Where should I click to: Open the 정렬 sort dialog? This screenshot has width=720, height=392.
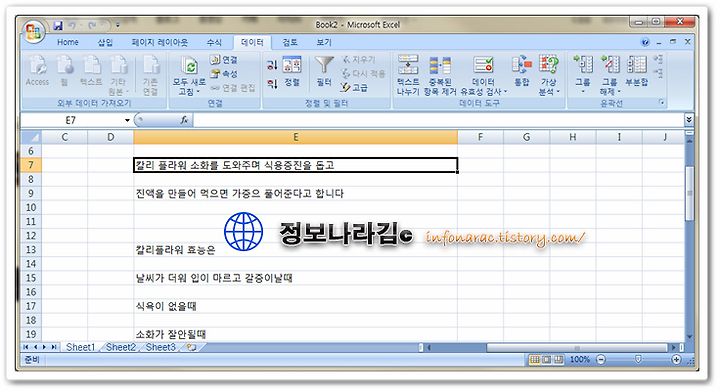tap(292, 72)
